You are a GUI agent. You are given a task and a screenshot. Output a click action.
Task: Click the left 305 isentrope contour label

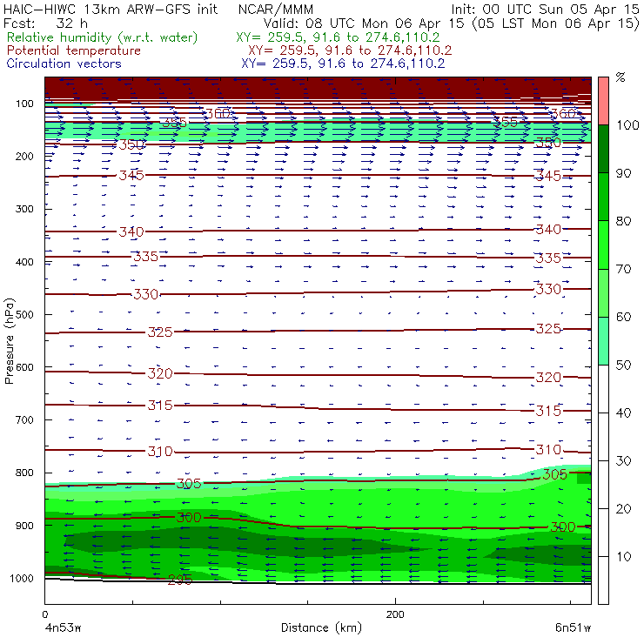point(189,484)
